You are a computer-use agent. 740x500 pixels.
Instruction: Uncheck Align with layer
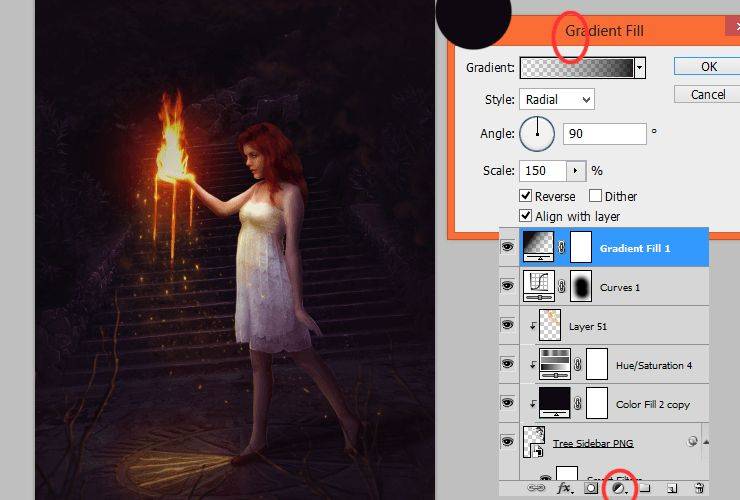[x=525, y=216]
